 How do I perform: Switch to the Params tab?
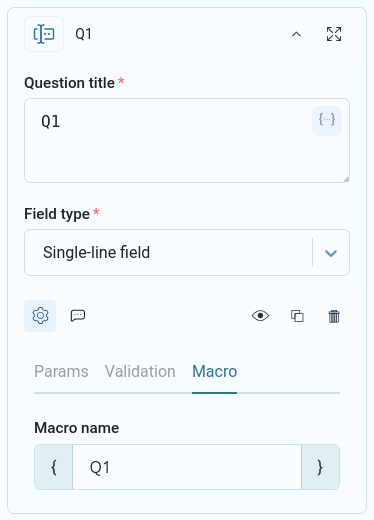[x=61, y=371]
